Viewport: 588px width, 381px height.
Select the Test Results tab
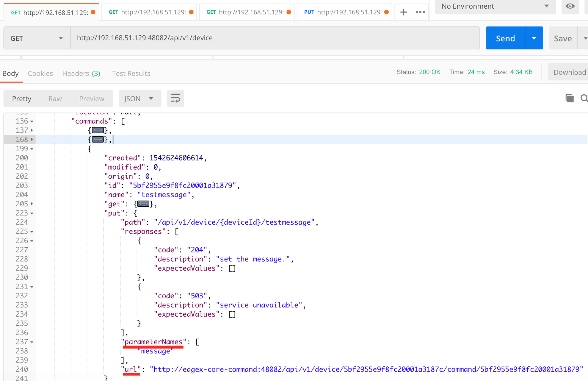(131, 74)
